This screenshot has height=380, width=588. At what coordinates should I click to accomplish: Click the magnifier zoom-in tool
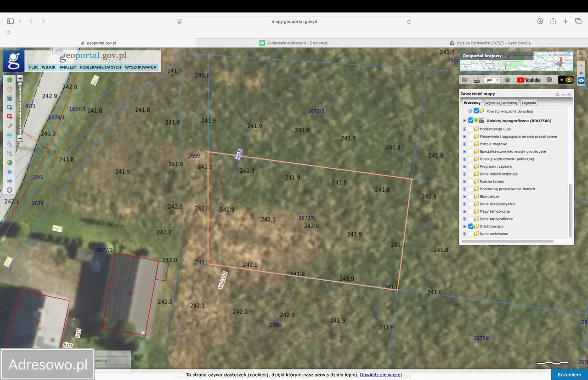(9, 144)
